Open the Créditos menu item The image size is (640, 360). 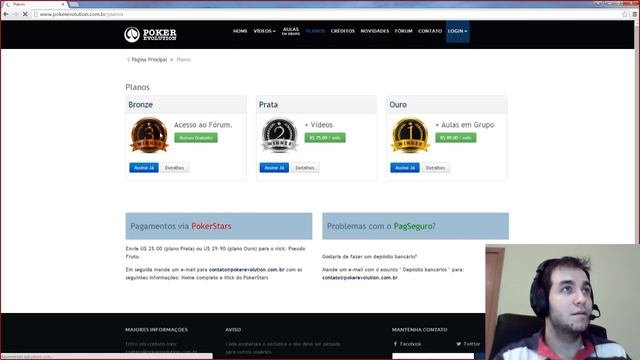coord(343,31)
